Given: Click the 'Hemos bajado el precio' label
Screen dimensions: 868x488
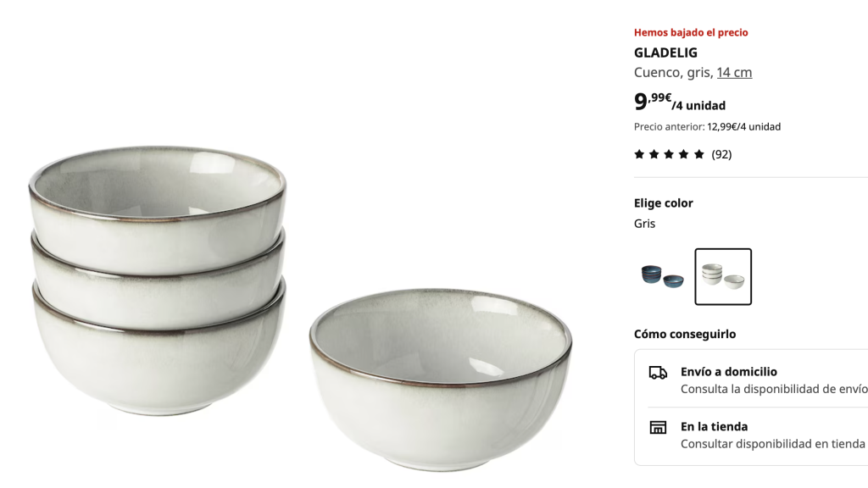Looking at the screenshot, I should pos(691,33).
